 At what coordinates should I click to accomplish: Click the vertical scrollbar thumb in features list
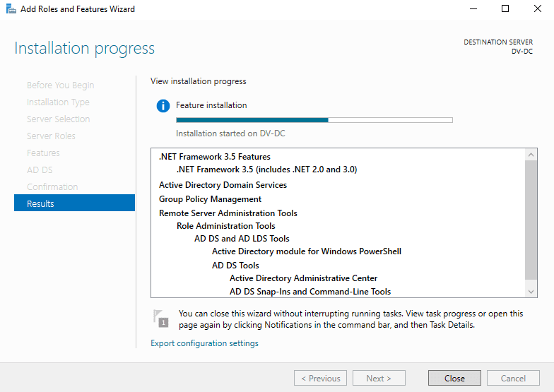click(x=531, y=220)
